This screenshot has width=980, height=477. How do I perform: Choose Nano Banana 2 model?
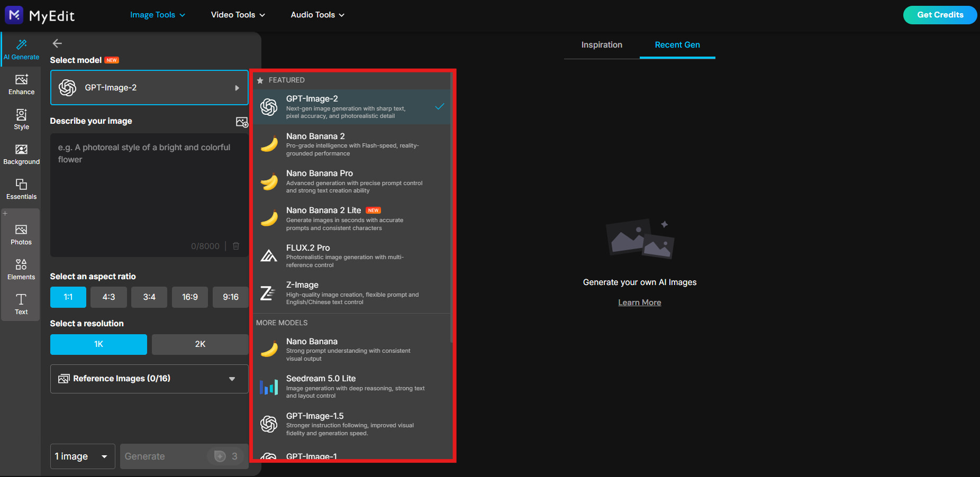tap(351, 144)
